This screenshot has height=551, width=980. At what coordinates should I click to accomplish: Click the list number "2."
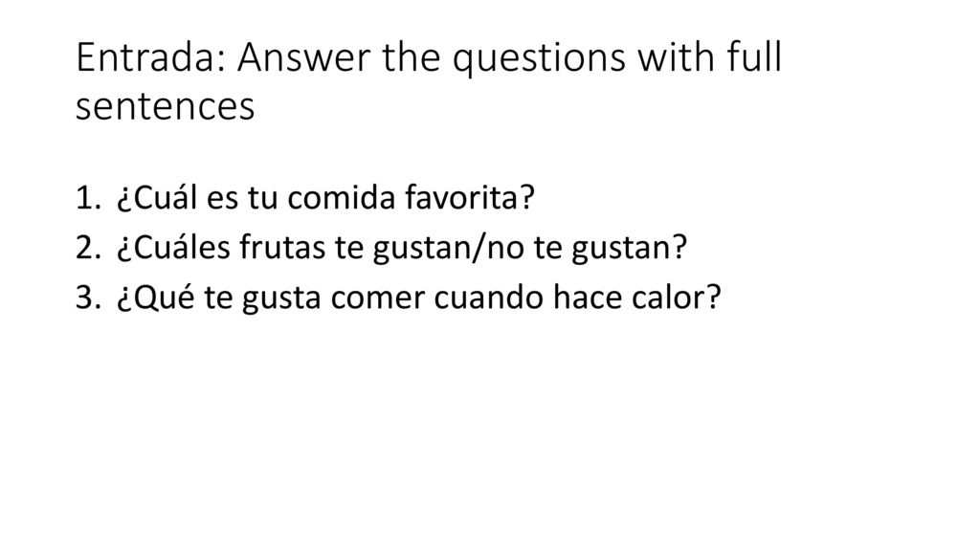click(x=88, y=248)
